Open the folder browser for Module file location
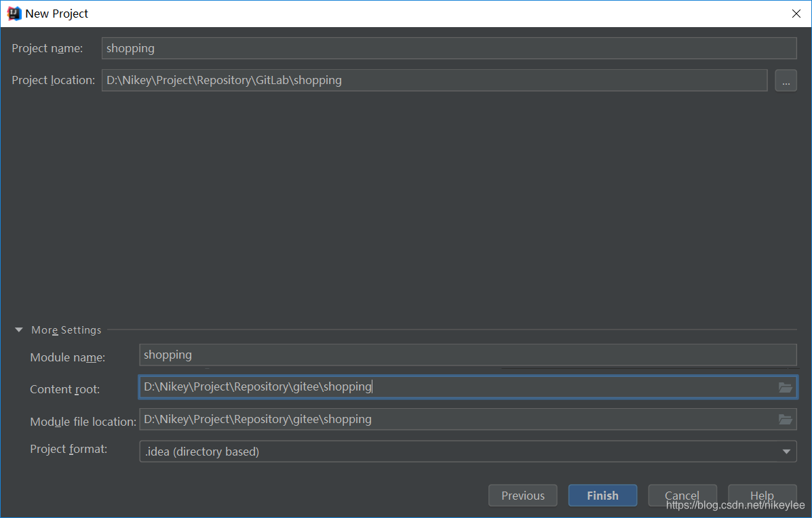The image size is (812, 518). coord(786,419)
